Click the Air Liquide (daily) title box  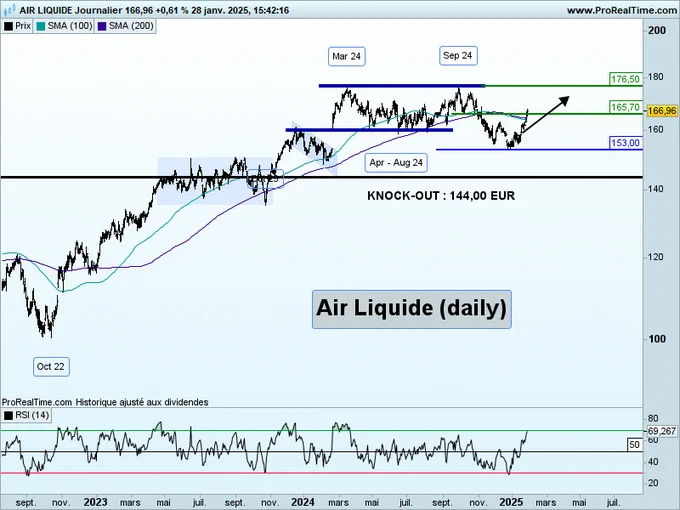coord(412,309)
